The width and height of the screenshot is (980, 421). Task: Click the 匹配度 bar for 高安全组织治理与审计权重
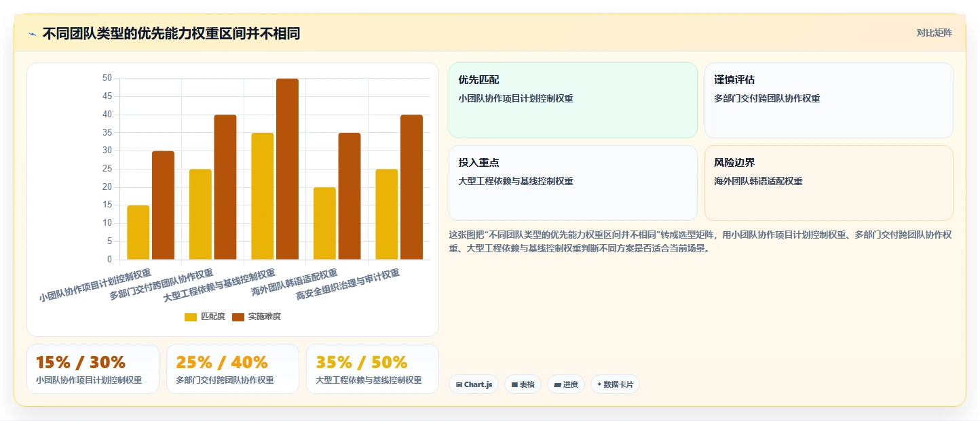pos(387,214)
